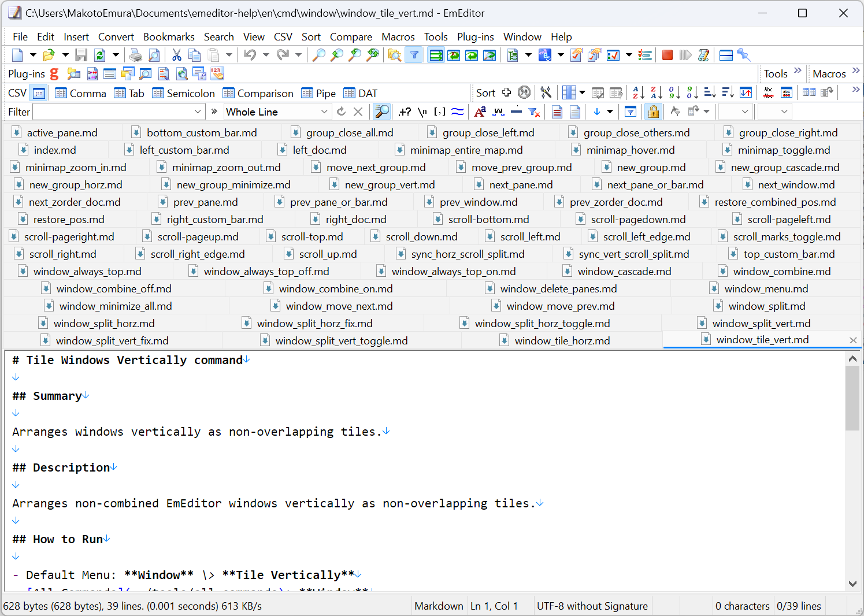Click UTF-8 without Signature in status bar
Viewport: 864px width, 616px height.
(592, 606)
